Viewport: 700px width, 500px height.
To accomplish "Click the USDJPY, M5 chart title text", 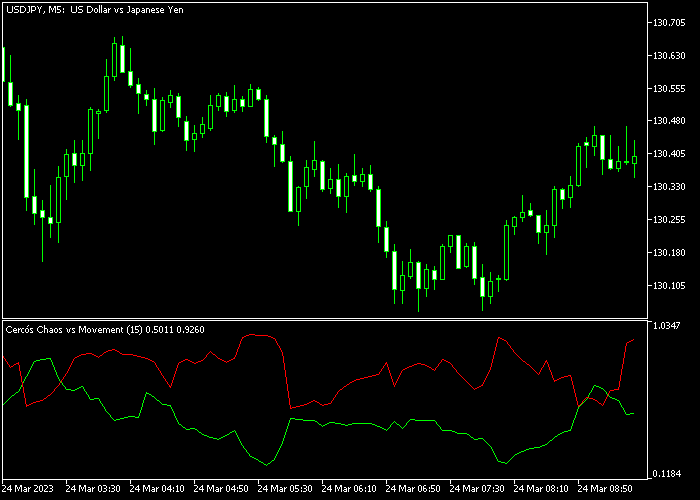I will coord(95,10).
